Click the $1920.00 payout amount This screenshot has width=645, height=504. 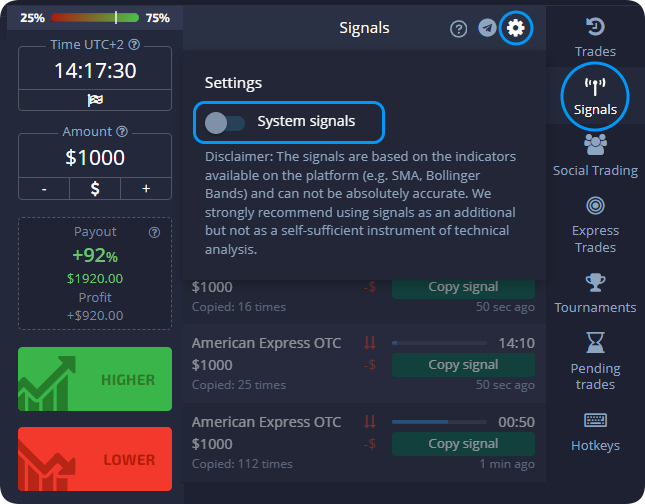95,279
